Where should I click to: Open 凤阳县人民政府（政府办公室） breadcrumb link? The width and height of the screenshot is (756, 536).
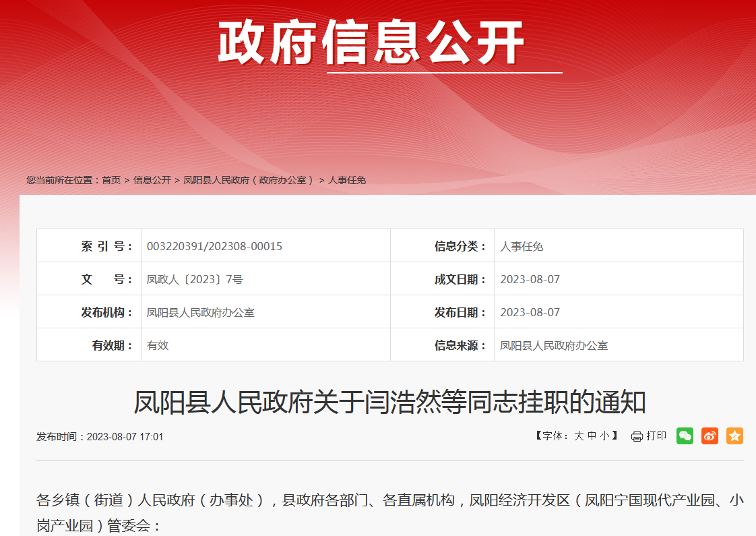tap(249, 180)
